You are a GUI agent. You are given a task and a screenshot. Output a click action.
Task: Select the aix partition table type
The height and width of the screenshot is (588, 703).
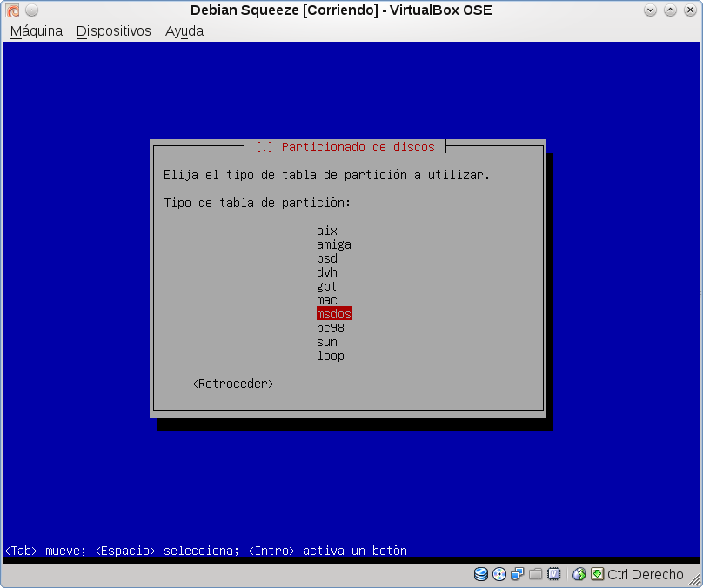coord(327,231)
